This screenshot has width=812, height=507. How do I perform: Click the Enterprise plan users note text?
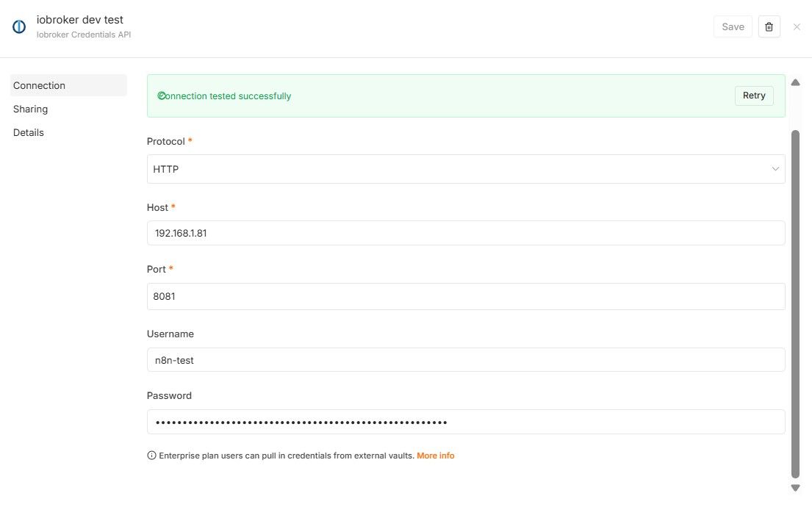point(287,456)
